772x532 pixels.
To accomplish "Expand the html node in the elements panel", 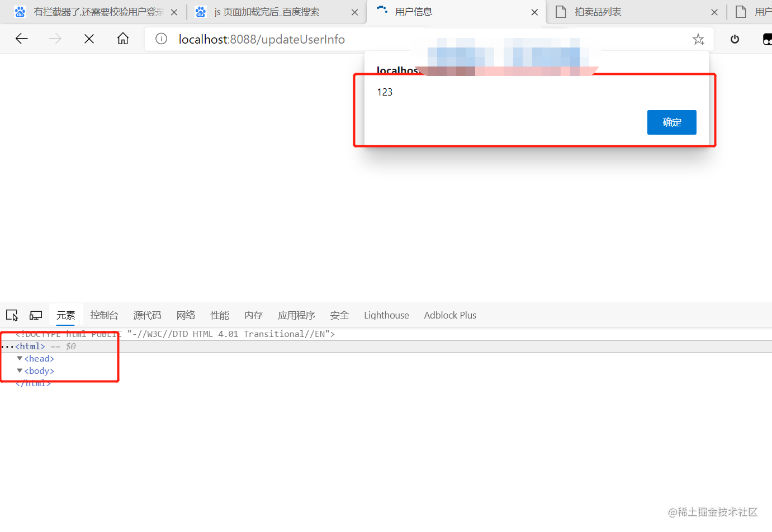I will pyautogui.click(x=8, y=346).
